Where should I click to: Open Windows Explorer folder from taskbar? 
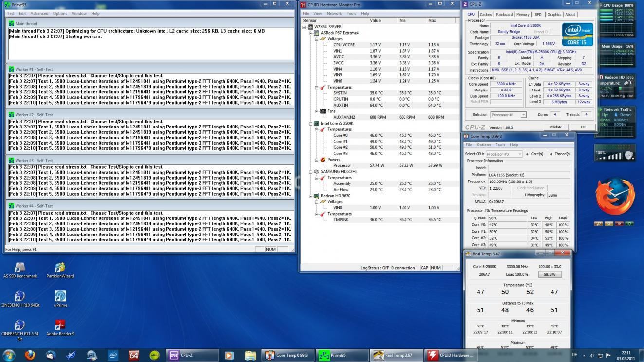point(250,355)
